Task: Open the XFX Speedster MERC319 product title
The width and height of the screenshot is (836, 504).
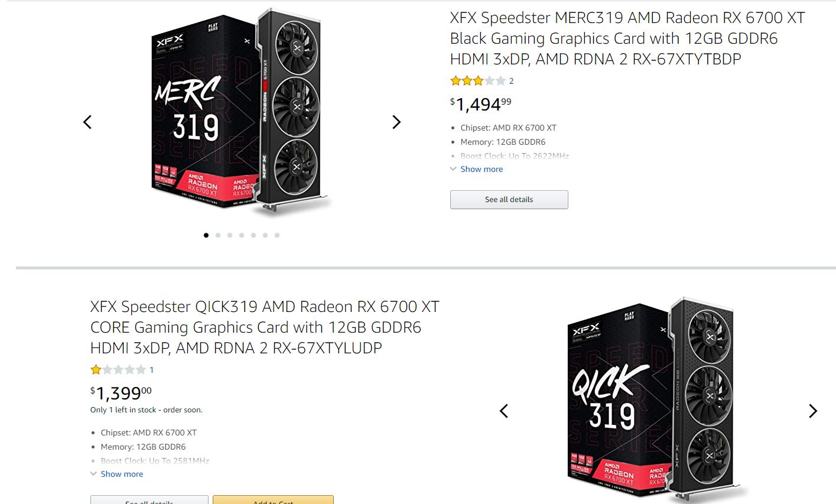Action: (626, 38)
